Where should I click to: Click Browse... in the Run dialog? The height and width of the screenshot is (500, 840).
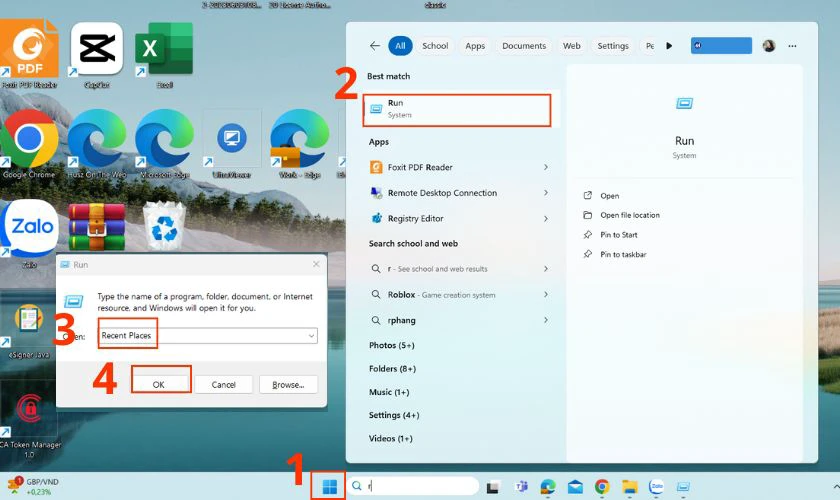click(288, 384)
